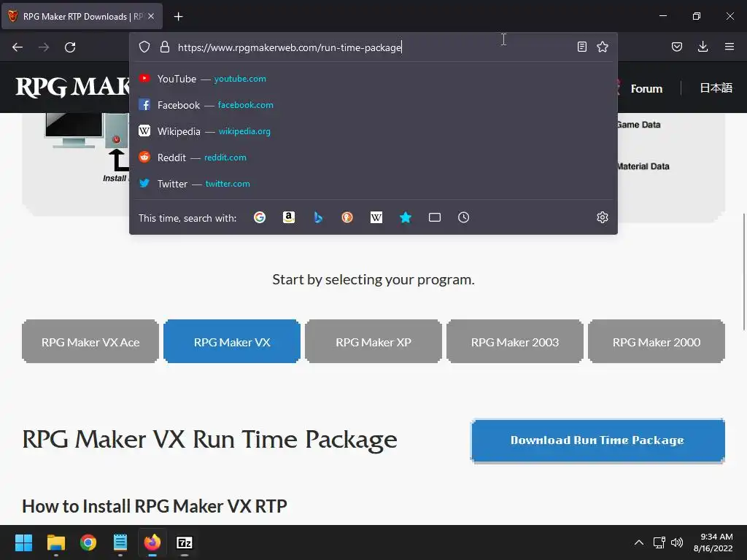This screenshot has width=747, height=560.
Task: Show hidden system tray icons
Action: [x=639, y=542]
